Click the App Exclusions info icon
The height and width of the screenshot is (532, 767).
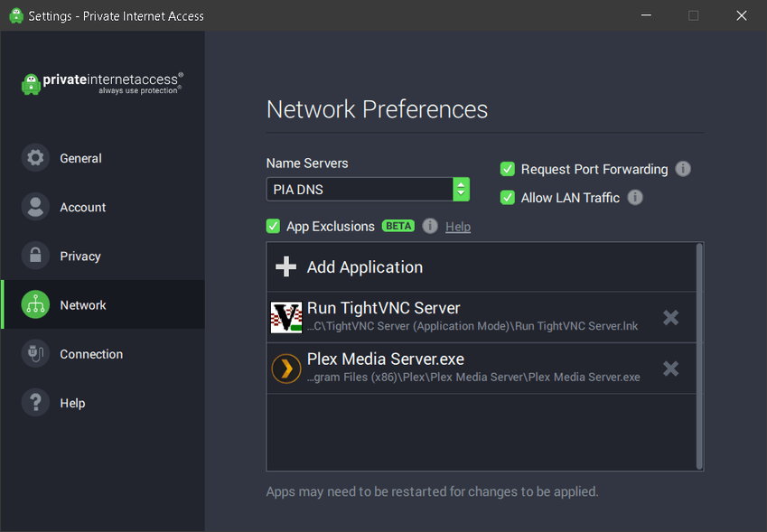[430, 226]
